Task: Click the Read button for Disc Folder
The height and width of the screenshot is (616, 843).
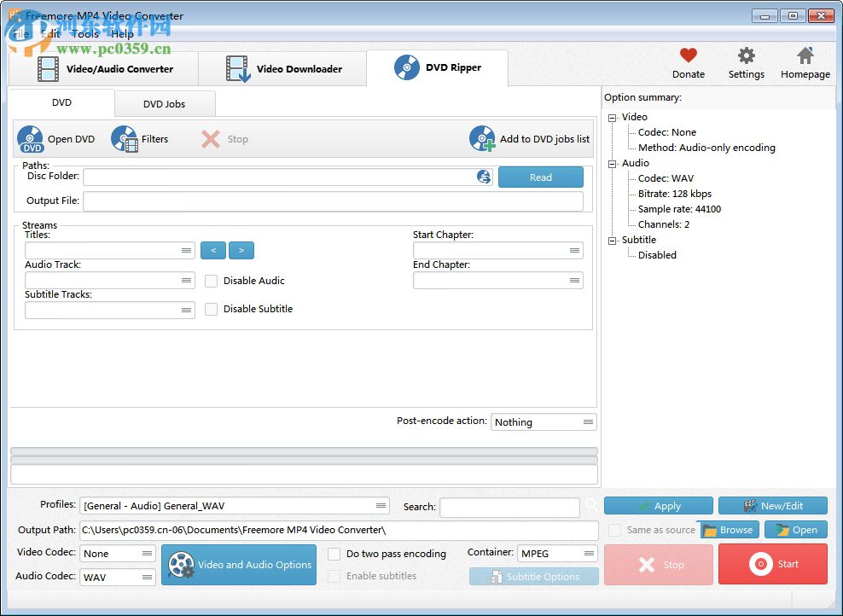Action: pyautogui.click(x=540, y=177)
